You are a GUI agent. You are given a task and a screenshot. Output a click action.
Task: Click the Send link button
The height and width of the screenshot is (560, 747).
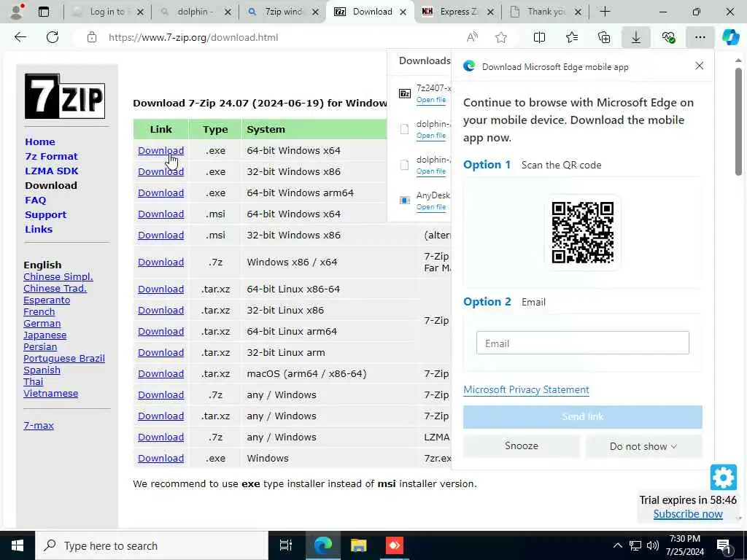tap(582, 416)
